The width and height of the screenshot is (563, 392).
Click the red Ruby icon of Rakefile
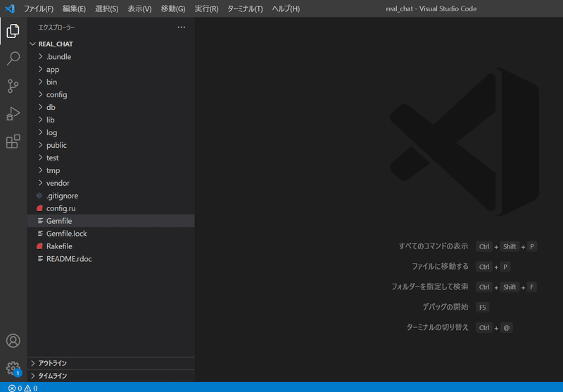click(x=39, y=246)
